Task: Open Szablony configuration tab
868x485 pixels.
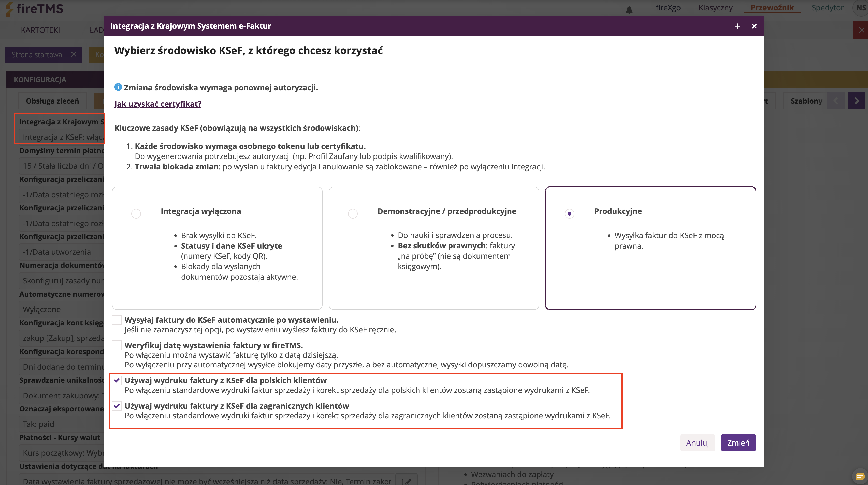Action: tap(806, 101)
